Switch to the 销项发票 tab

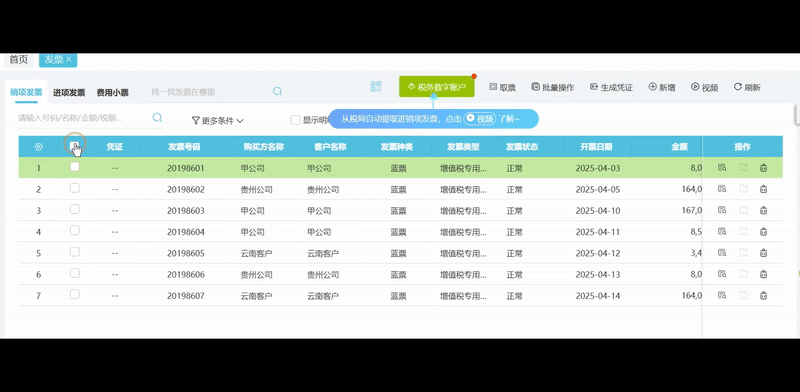click(x=26, y=92)
